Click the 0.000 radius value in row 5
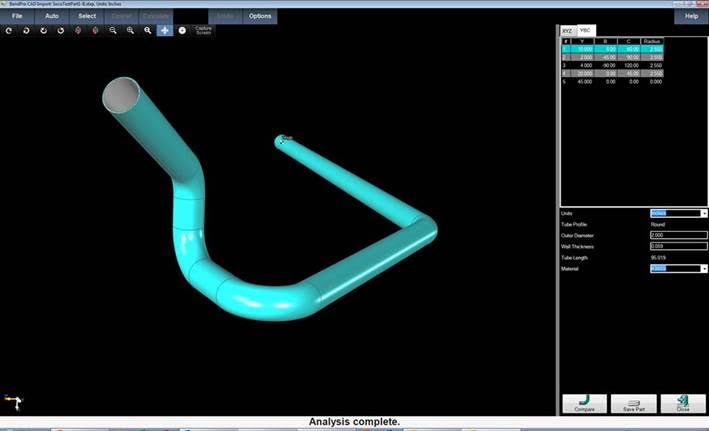The width and height of the screenshot is (709, 431). tap(656, 82)
